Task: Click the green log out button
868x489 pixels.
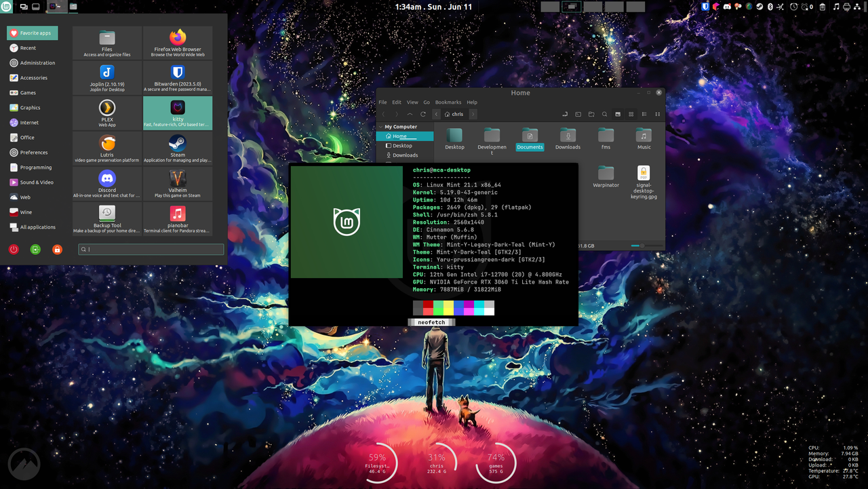Action: [x=35, y=250]
